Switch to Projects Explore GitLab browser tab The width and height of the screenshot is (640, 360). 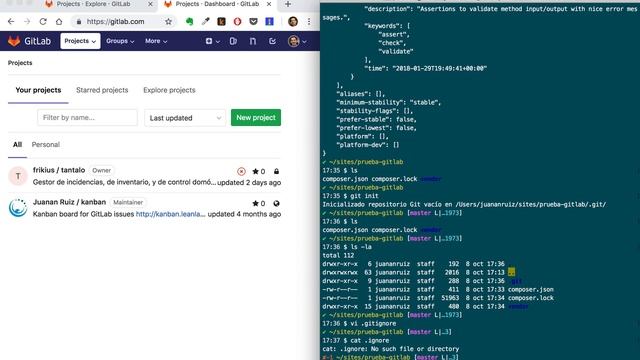click(x=93, y=4)
